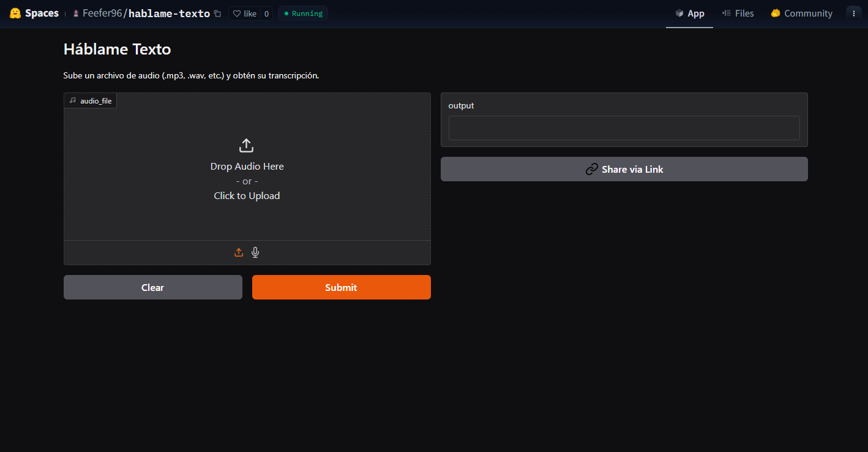Click the Share via Link button

coord(624,169)
